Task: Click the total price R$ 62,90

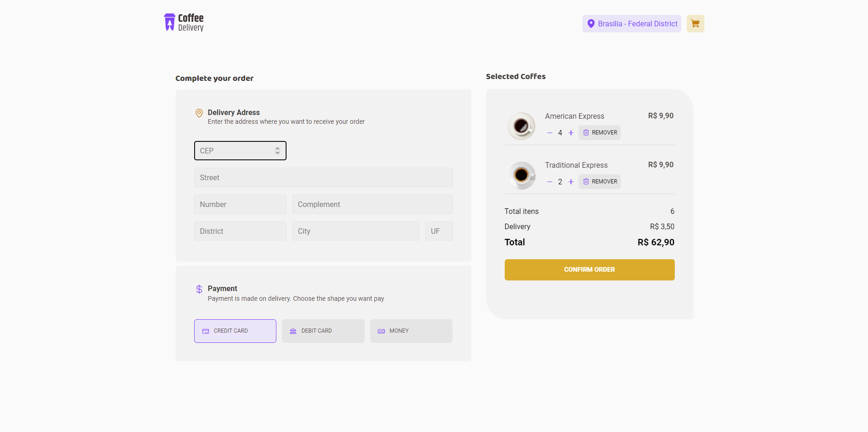Action: tap(656, 242)
